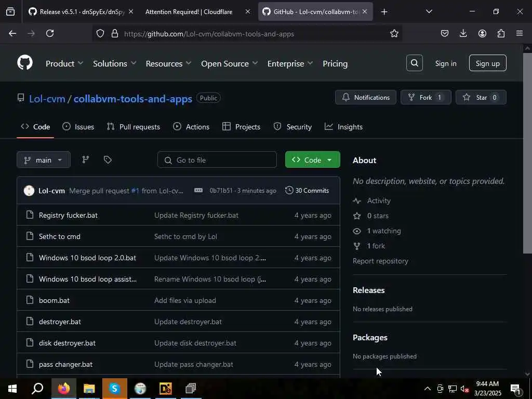Click the Go to file search field
532x399 pixels.
tap(217, 160)
